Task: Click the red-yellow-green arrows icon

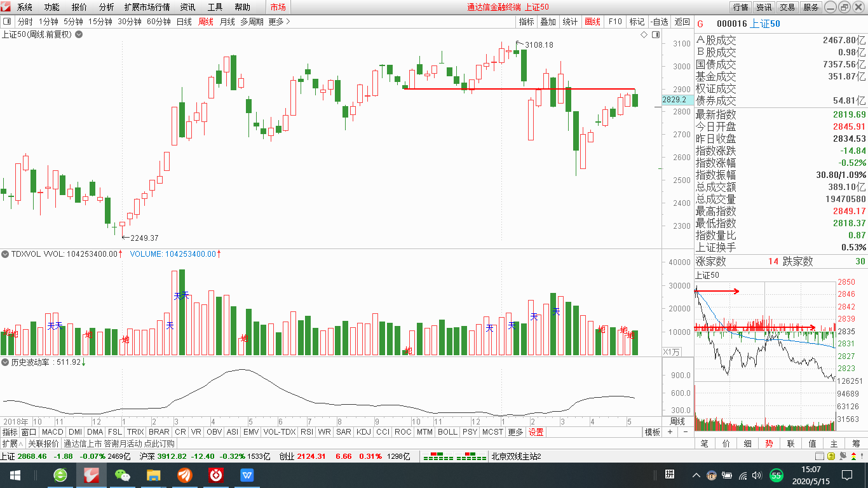Action: click(855, 456)
